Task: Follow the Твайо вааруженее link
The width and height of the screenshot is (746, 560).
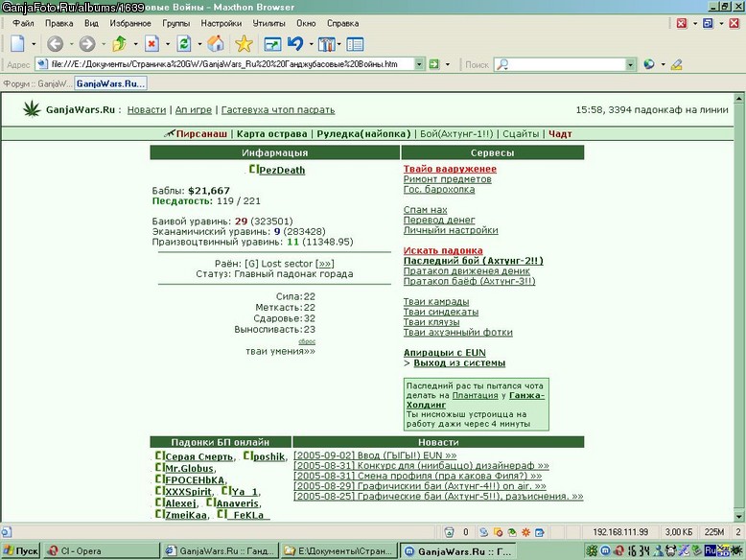Action: pyautogui.click(x=450, y=169)
